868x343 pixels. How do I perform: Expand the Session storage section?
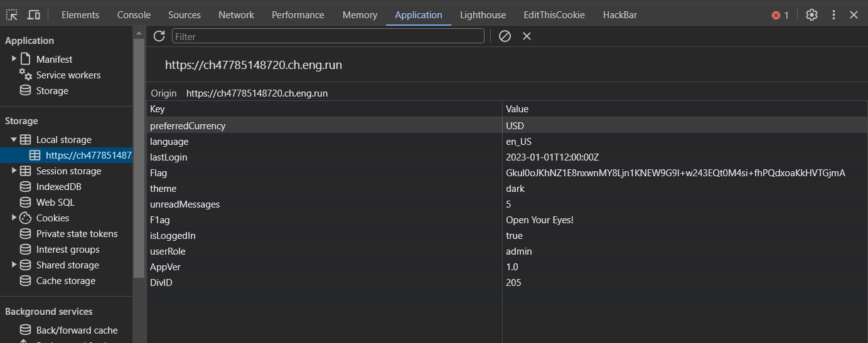click(x=14, y=171)
